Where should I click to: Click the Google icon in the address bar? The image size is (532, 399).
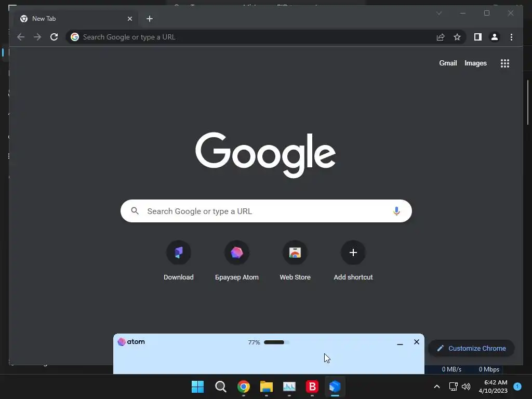(x=75, y=37)
